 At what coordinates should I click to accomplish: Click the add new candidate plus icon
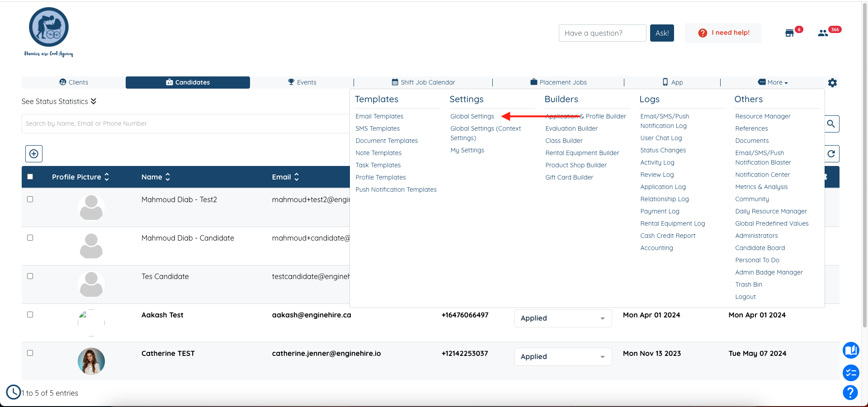tap(33, 153)
